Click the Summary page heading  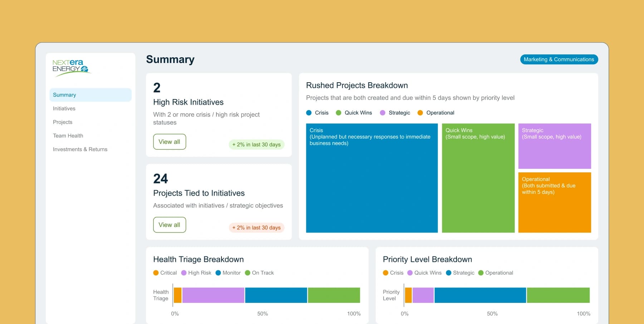170,59
